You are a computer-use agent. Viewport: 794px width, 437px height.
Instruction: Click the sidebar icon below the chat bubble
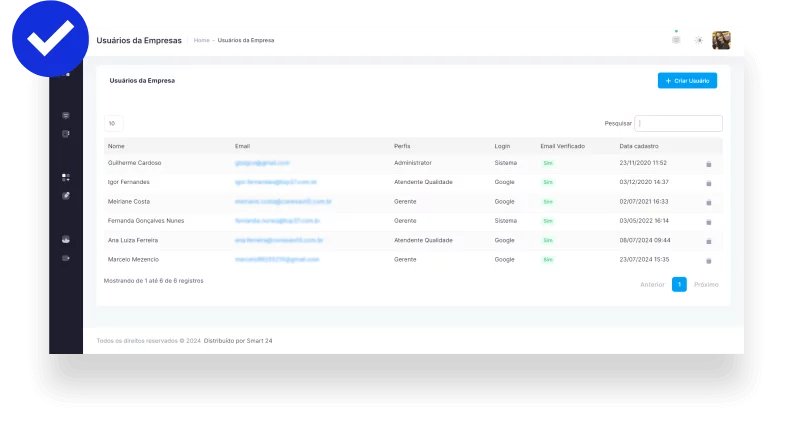click(66, 134)
